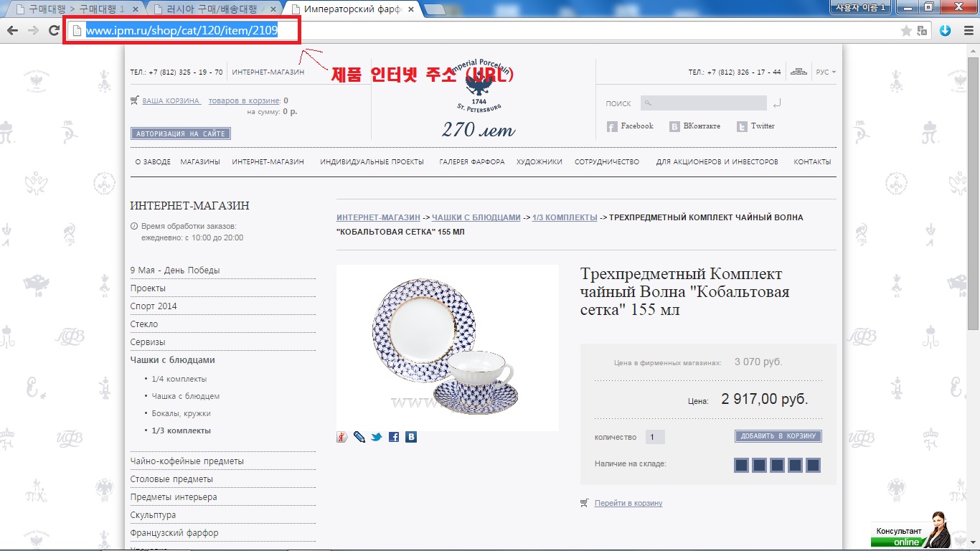This screenshot has width=980, height=551.
Task: Open ДЛЯ АКЦИОНЕРОВ И ИНВЕСТОРОВ menu item
Action: coord(717,162)
